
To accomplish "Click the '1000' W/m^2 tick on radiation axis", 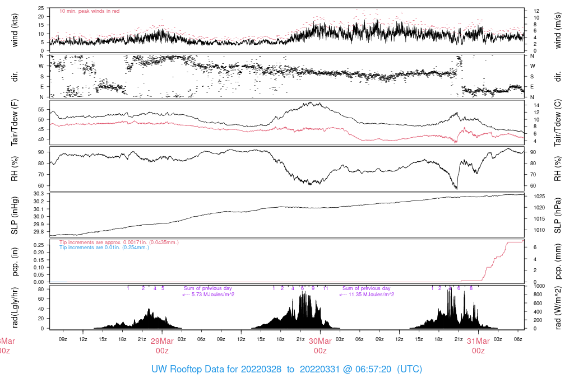I will 539,286.
